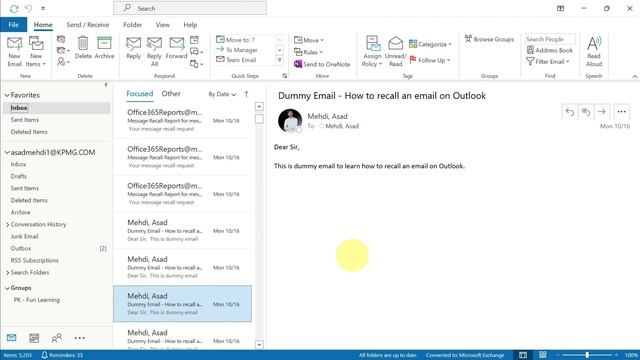Open the People view icon
The image size is (640, 360).
(x=57, y=338)
